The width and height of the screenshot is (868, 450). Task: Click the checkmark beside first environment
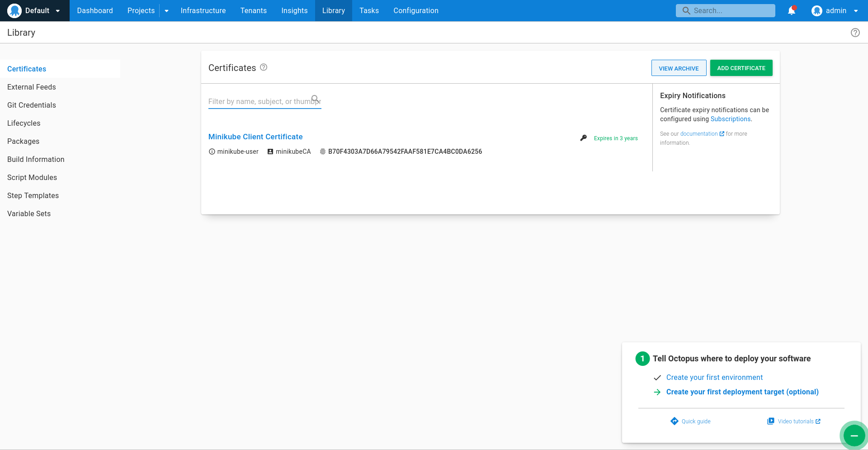tap(657, 378)
